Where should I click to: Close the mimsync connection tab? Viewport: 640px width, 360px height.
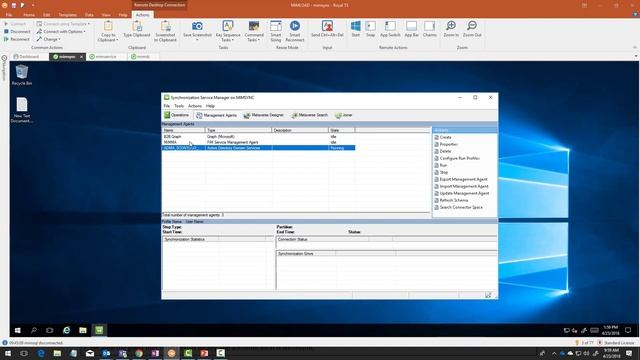(x=82, y=57)
